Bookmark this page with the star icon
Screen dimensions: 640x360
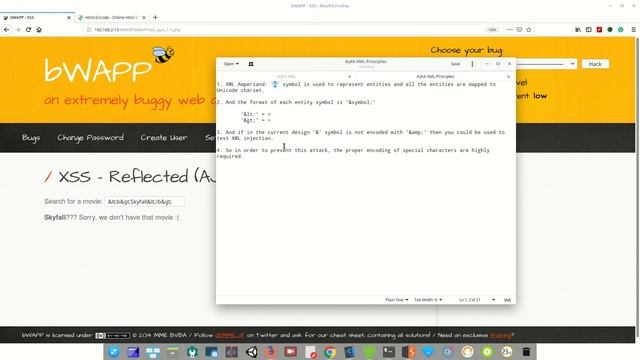(529, 29)
